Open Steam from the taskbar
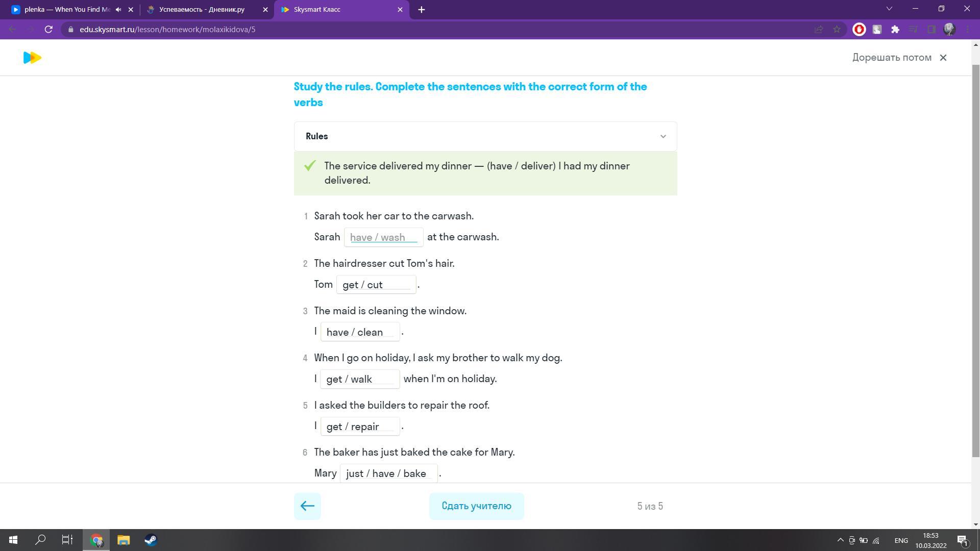Screen dimensions: 980x551 tap(151, 540)
